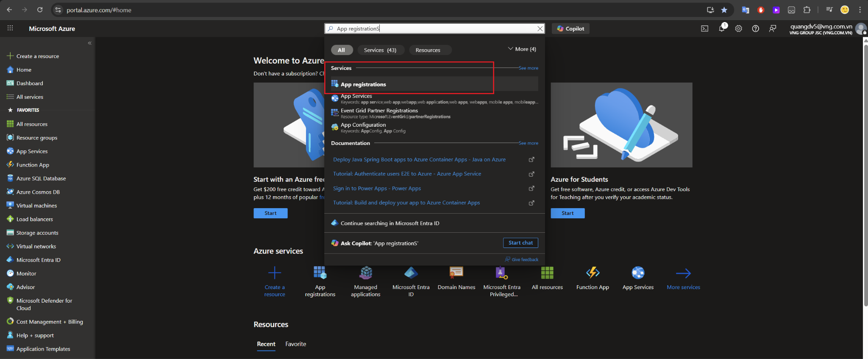
Task: Open Tutorial: Build and deploy your app link
Action: click(406, 203)
